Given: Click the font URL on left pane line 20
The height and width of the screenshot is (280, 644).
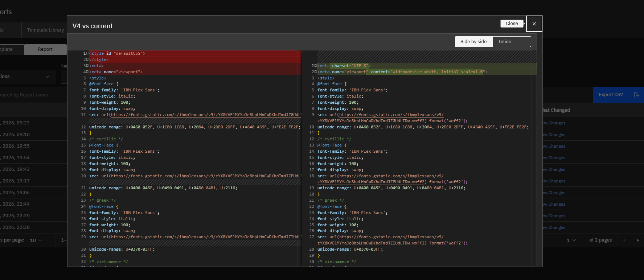Looking at the screenshot, I should pos(206,176).
